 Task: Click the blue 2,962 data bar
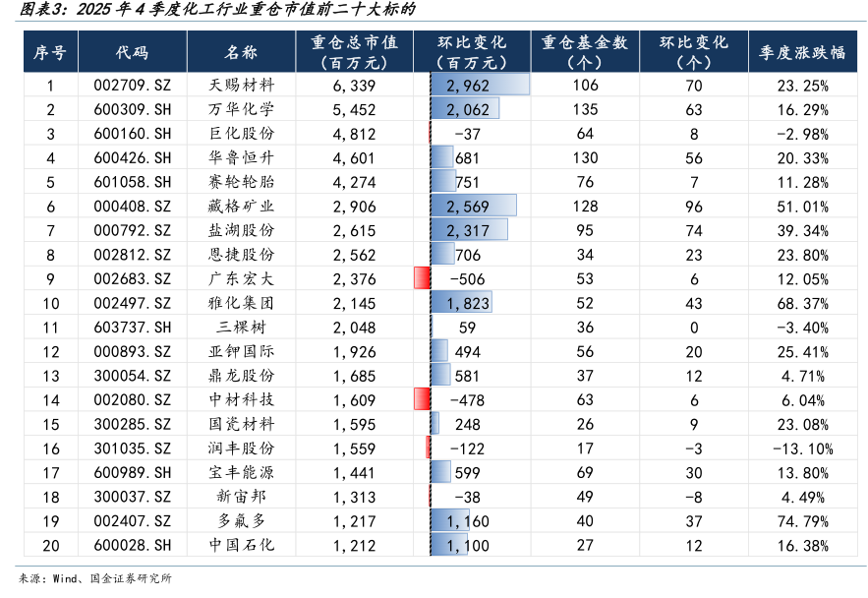point(480,86)
